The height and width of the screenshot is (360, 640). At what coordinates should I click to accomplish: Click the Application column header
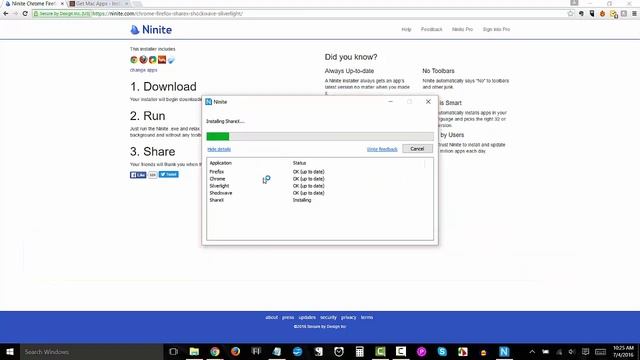(x=220, y=163)
